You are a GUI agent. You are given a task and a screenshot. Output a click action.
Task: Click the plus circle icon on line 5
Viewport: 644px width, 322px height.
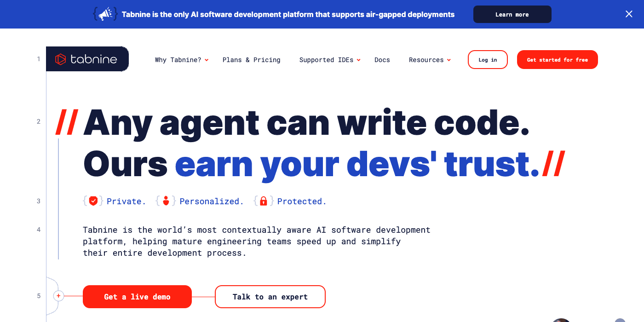58,296
